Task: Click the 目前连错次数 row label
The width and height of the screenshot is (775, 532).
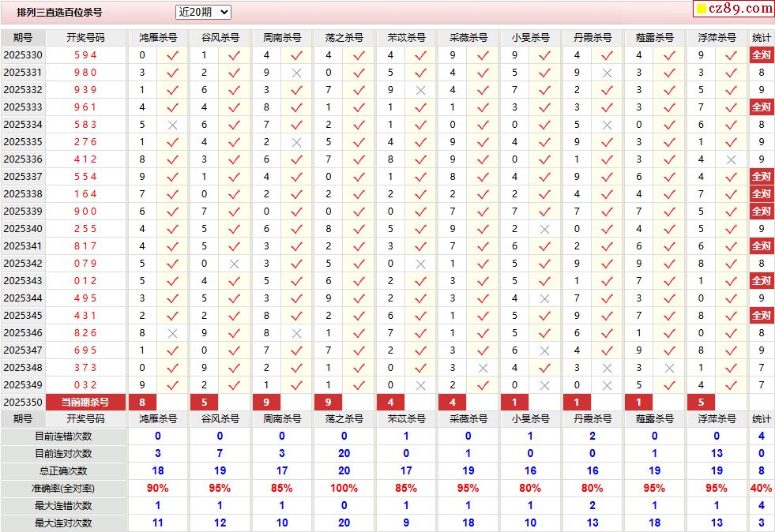Action: tap(63, 436)
